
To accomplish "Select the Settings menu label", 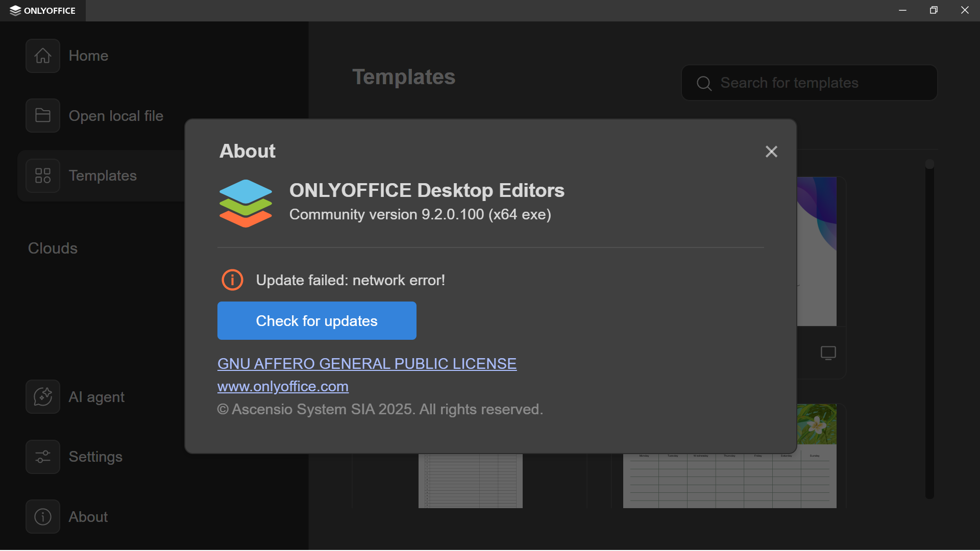I will (95, 457).
